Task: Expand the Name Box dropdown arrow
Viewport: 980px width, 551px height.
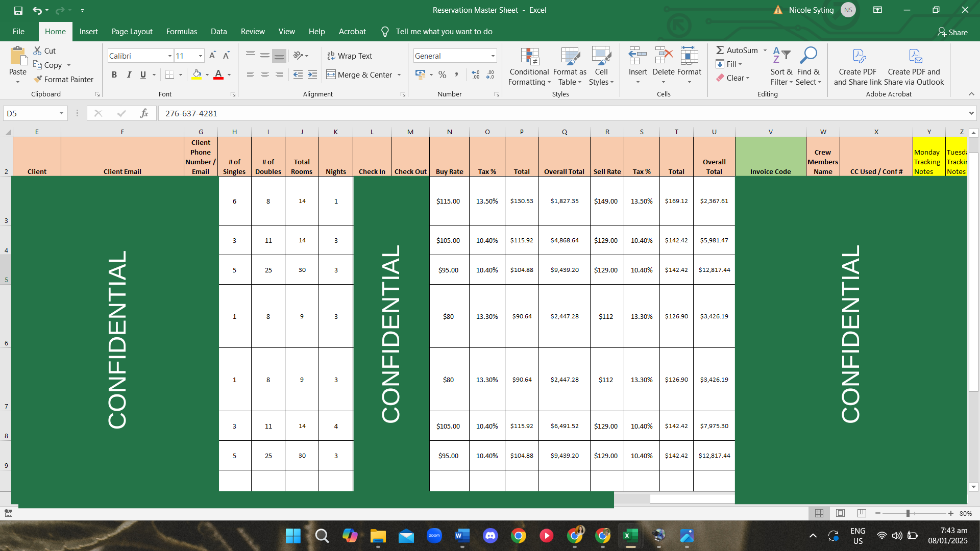Action: coord(61,113)
